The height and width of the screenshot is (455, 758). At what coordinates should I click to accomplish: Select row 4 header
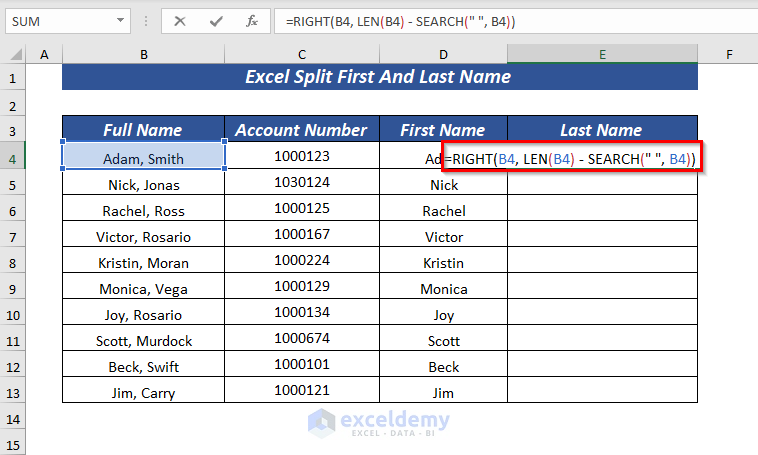point(14,158)
